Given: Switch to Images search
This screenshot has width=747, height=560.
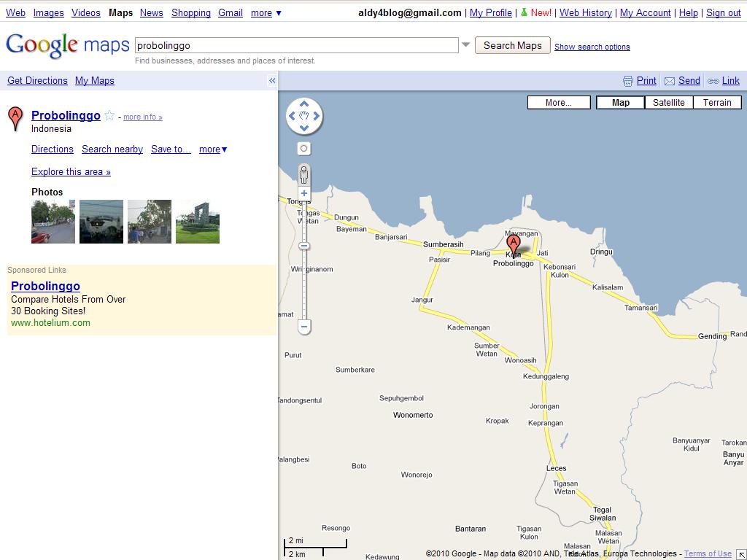Looking at the screenshot, I should (x=48, y=12).
